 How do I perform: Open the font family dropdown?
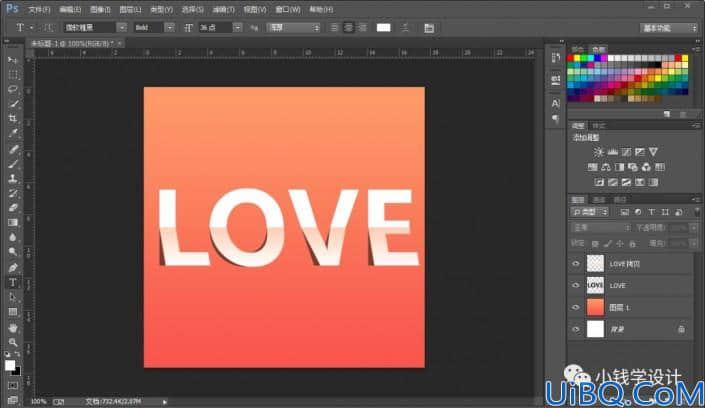pos(122,27)
